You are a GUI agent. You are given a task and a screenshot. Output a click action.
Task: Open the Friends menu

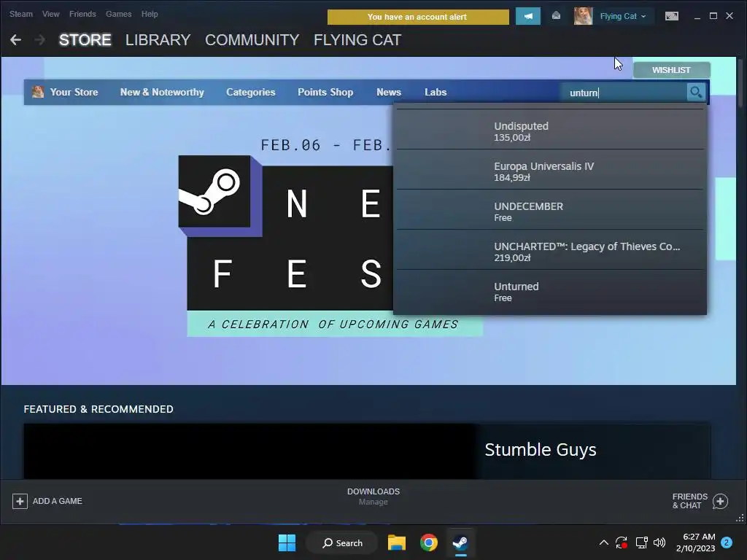click(x=82, y=15)
